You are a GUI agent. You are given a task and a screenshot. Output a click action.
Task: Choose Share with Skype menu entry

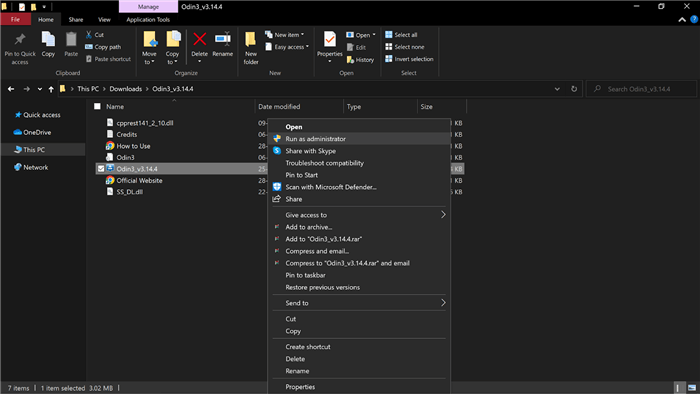(x=359, y=151)
